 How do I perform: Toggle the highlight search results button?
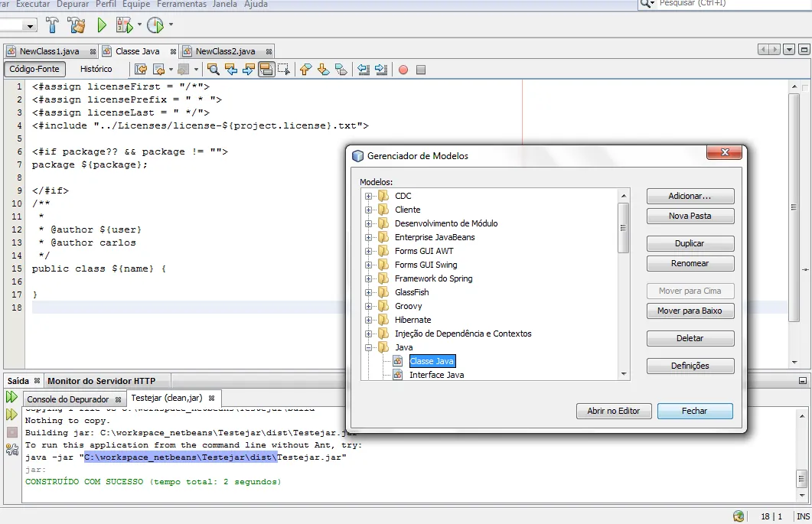[266, 70]
